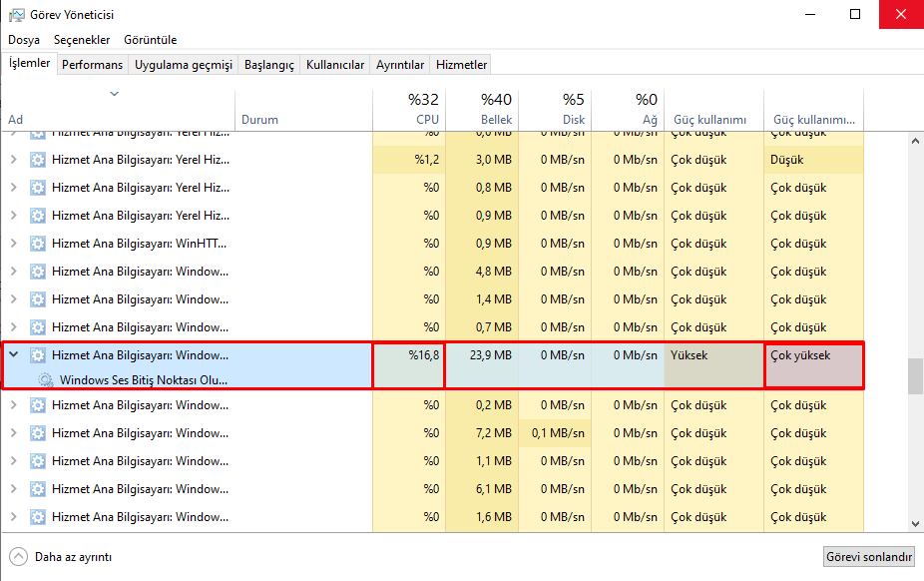Sort by the Disk column header
Image resolution: width=924 pixels, height=581 pixels.
555,110
